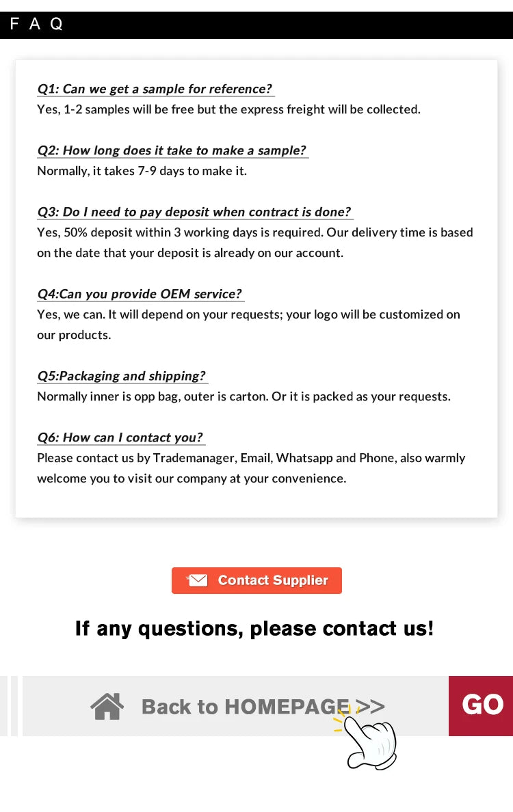
Task: Click the envelope icon on Contact Supplier
Action: point(197,580)
